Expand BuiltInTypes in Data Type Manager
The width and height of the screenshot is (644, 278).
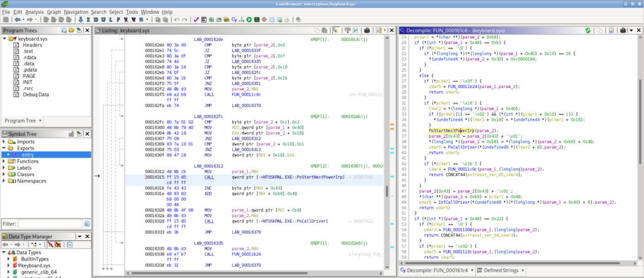(x=9, y=259)
